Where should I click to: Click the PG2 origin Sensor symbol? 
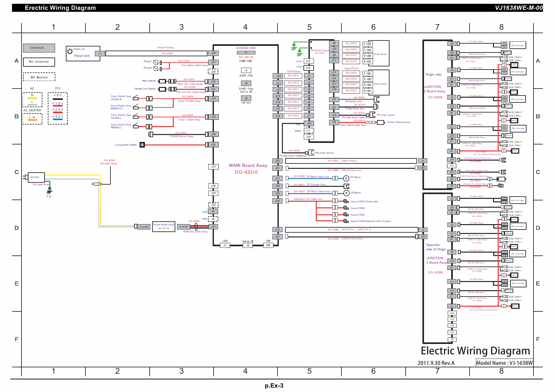[311, 153]
